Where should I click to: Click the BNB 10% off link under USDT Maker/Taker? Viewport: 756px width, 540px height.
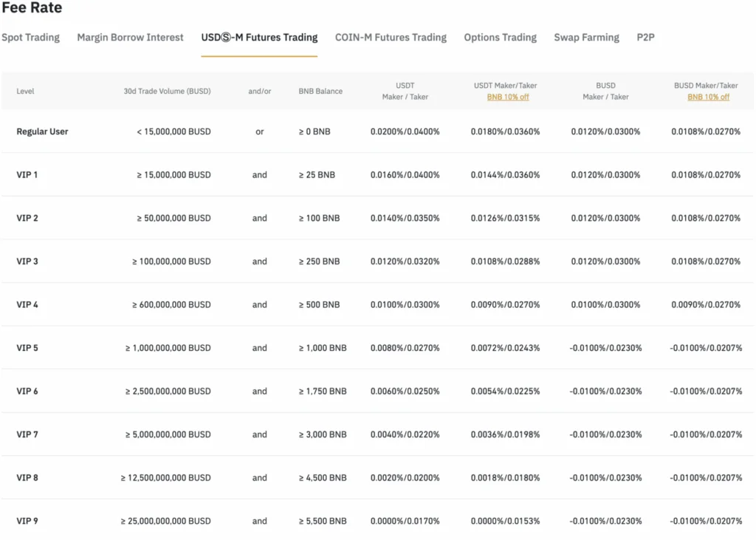[507, 97]
